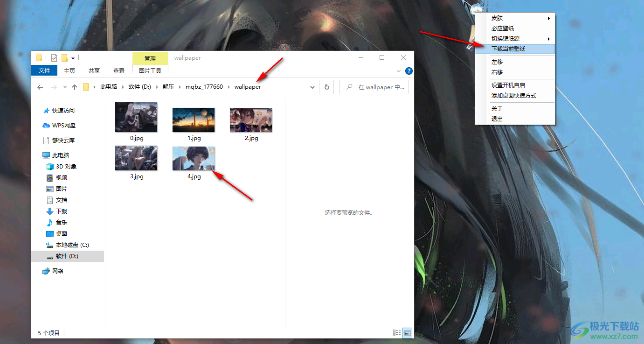644x344 pixels.
Task: Click 解压 in the address bar
Action: point(168,87)
